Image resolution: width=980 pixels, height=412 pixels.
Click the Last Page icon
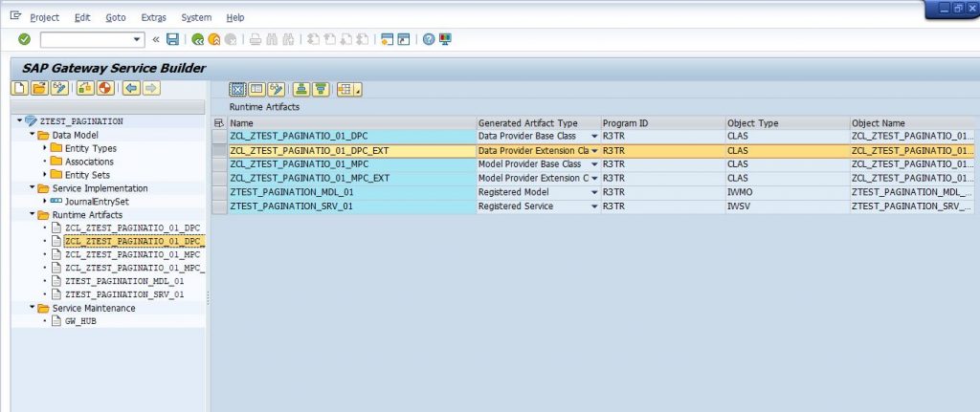[x=362, y=39]
